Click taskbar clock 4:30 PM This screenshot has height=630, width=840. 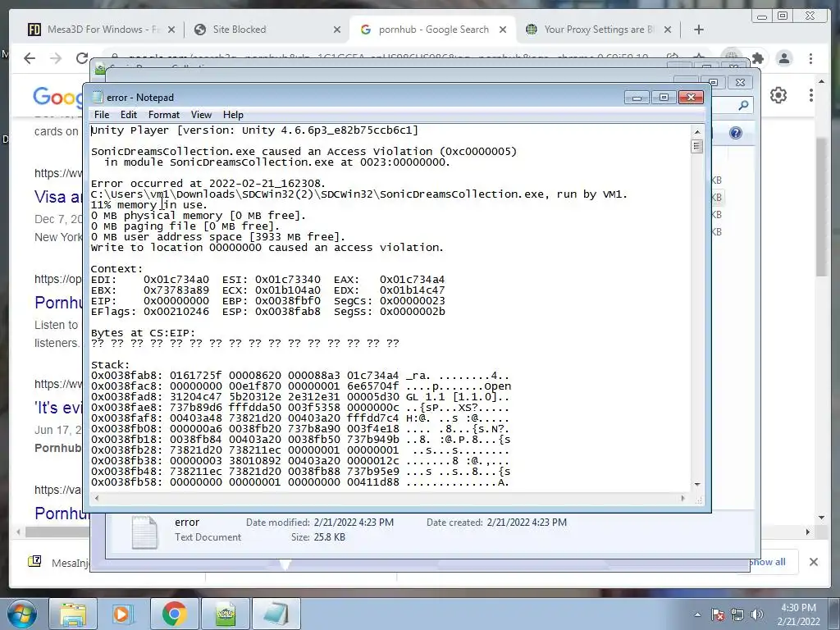pos(798,608)
